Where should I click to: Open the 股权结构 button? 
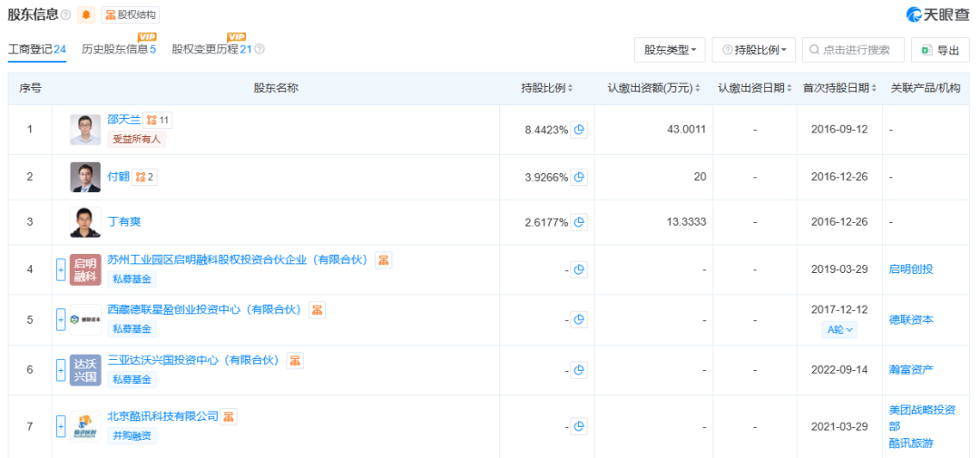pyautogui.click(x=130, y=15)
